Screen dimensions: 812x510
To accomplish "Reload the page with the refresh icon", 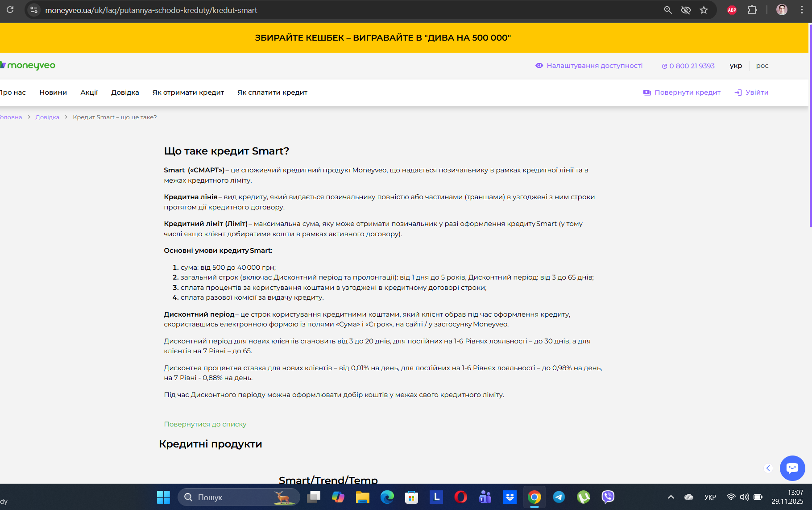I will pyautogui.click(x=10, y=10).
